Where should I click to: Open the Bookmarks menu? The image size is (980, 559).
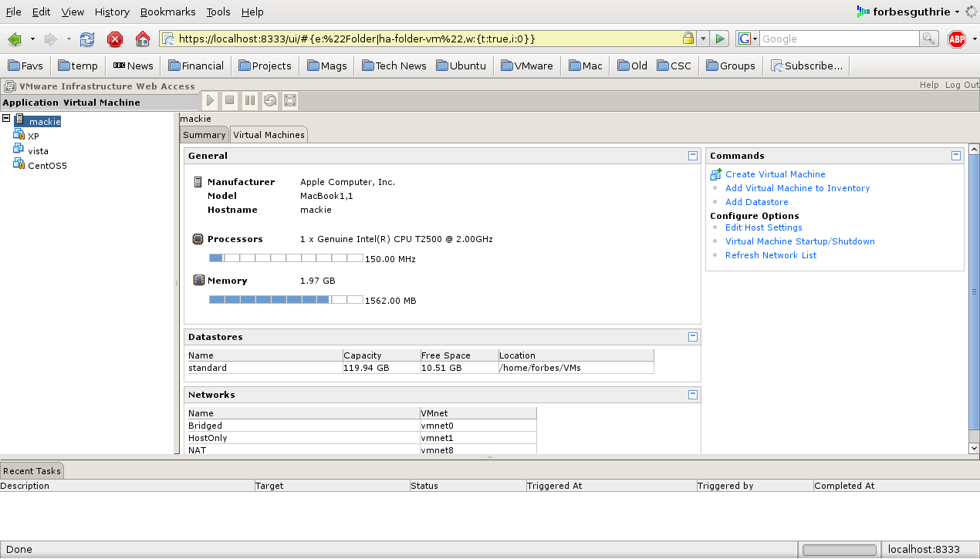pyautogui.click(x=168, y=12)
